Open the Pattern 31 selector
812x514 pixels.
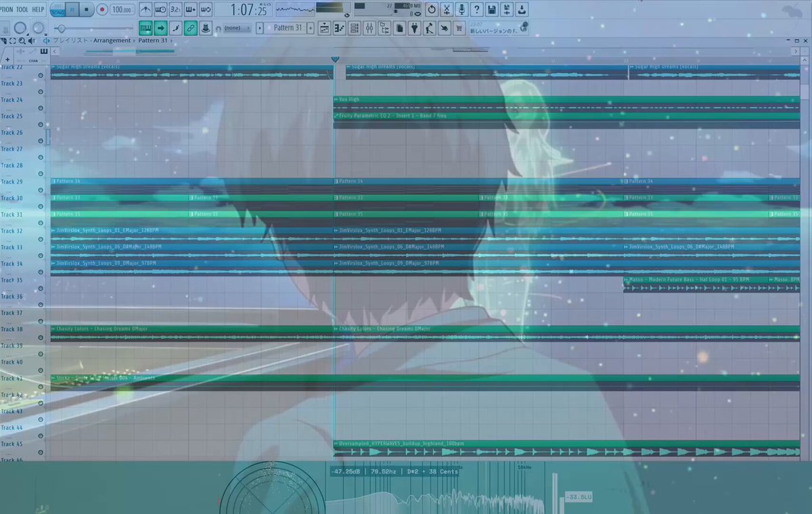coord(286,28)
